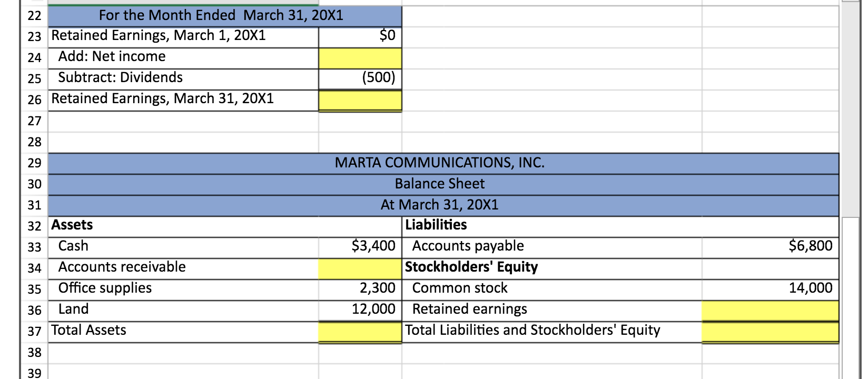
Task: Select 'Retained earnings' label on balance sheet
Action: (552, 311)
